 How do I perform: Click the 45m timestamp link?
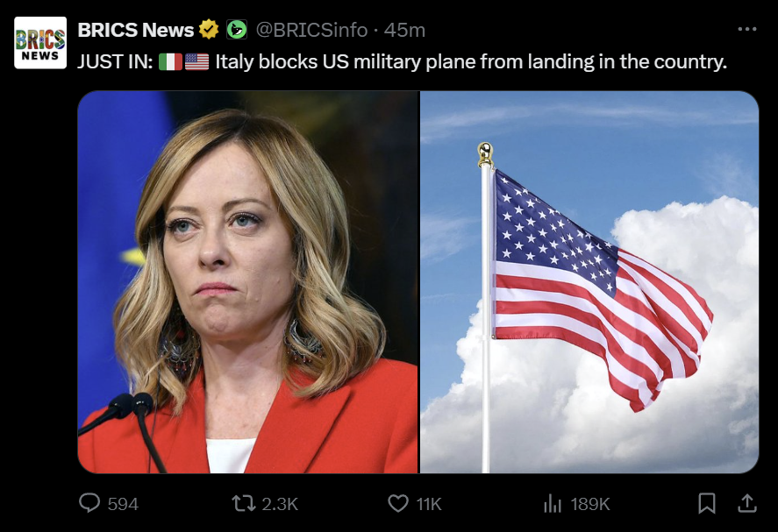click(x=404, y=31)
